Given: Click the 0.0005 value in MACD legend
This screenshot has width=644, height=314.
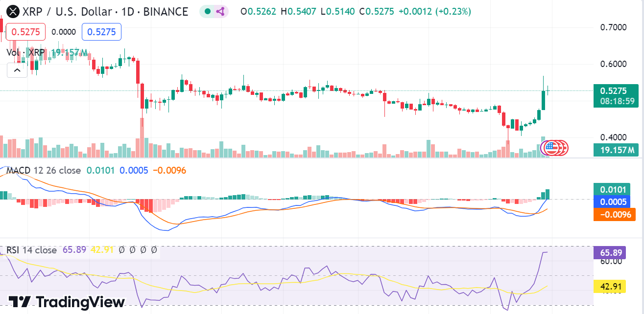Looking at the screenshot, I should tap(134, 170).
